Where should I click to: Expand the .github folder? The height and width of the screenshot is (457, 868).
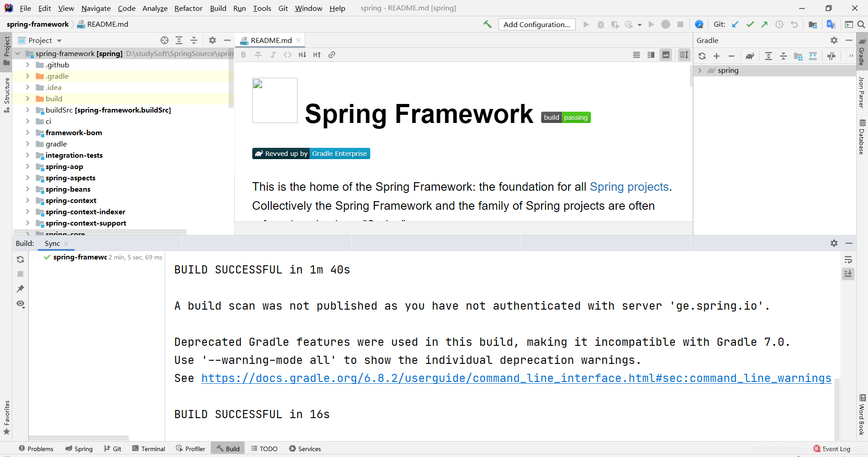[28, 65]
